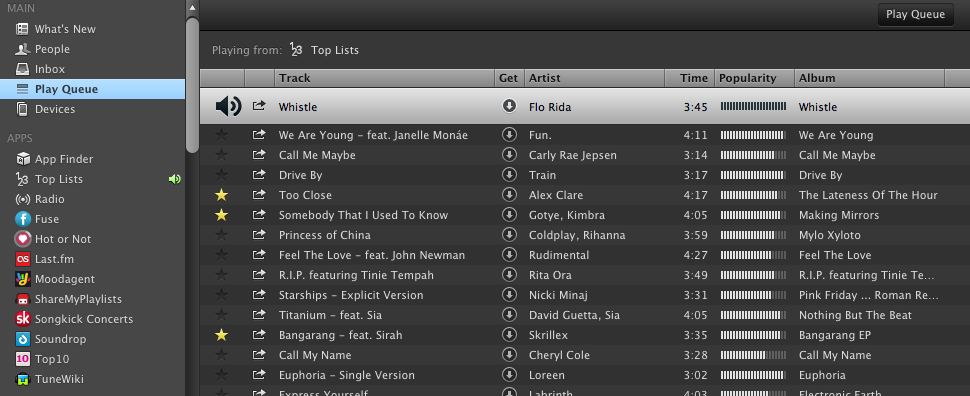Click the Get icon for Princess of China
The image size is (970, 396).
click(x=509, y=235)
